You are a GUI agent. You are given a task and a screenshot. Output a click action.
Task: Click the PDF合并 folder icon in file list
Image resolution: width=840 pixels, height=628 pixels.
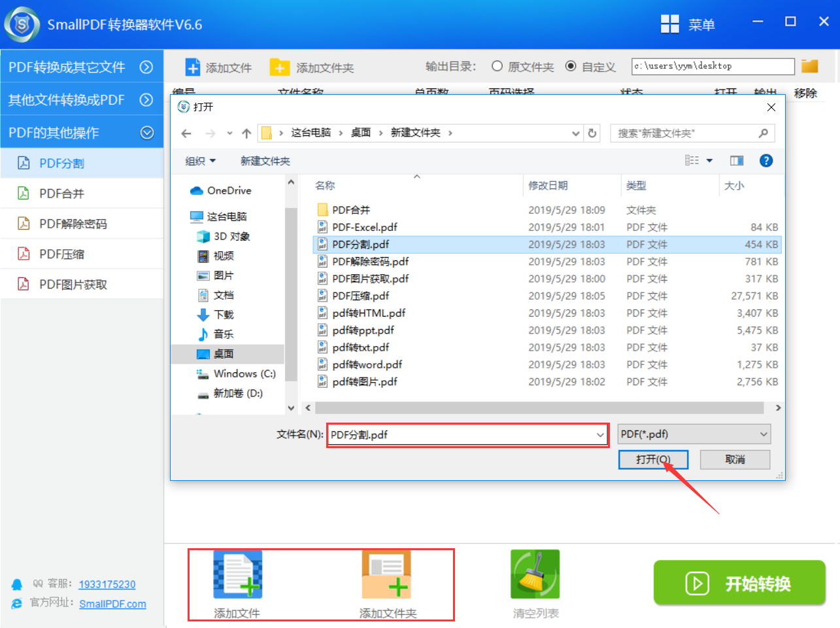point(322,210)
